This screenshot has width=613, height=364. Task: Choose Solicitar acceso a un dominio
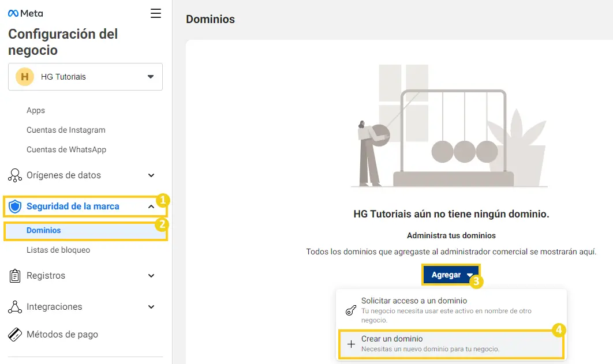click(x=451, y=310)
